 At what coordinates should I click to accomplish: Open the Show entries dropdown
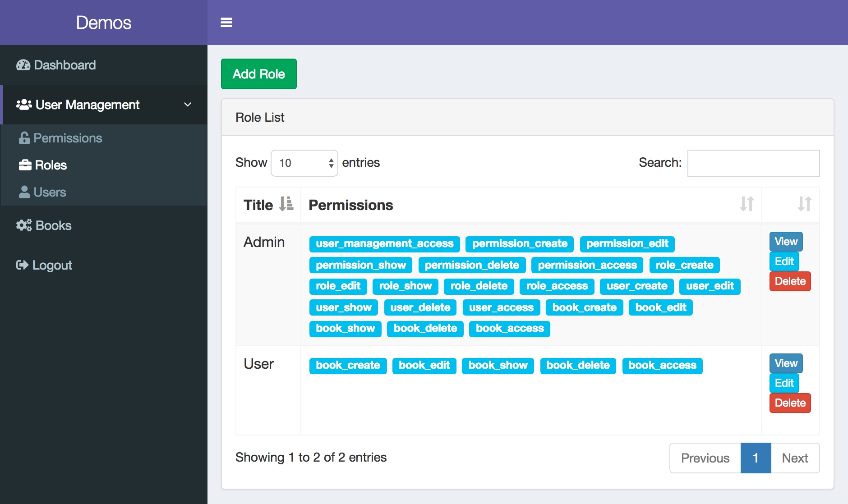[304, 163]
